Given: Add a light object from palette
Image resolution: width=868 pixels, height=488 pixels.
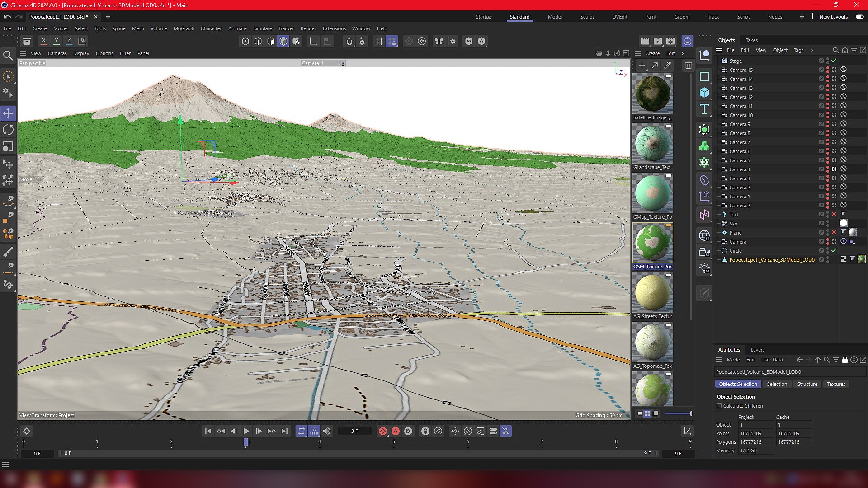Looking at the screenshot, I should (x=704, y=268).
